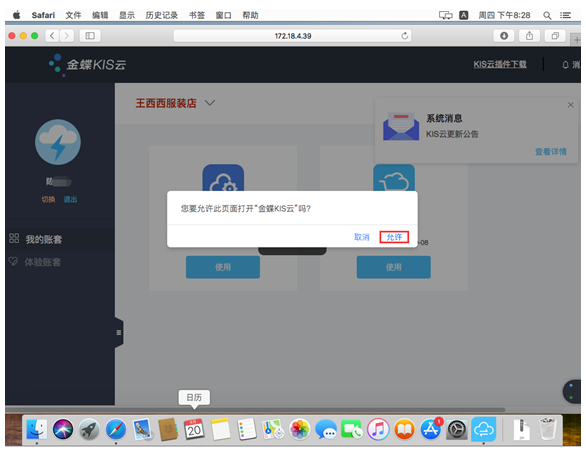The image size is (586, 450).
Task: Click the 系统消息 envelope icon
Action: tap(401, 126)
